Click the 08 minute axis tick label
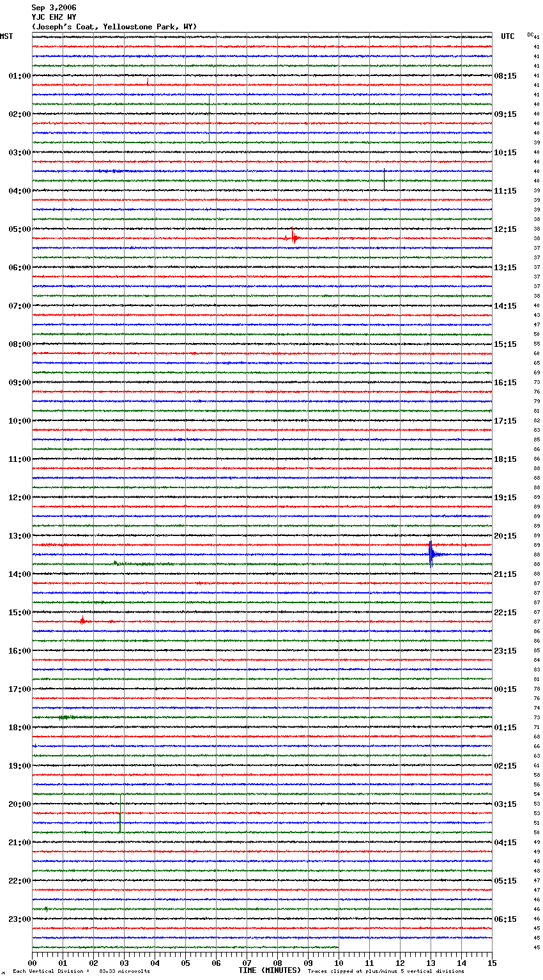 point(277,963)
